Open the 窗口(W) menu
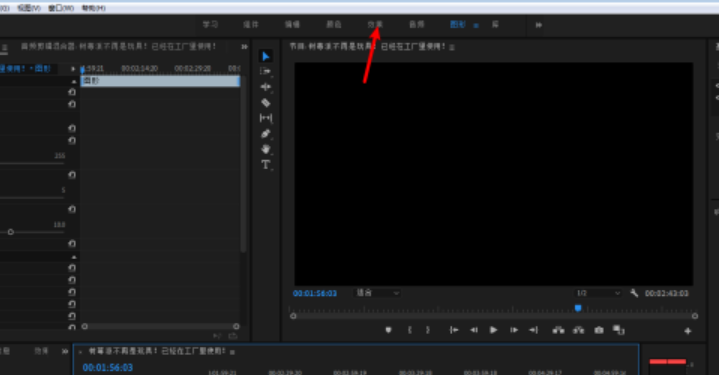The height and width of the screenshot is (375, 719). pyautogui.click(x=61, y=8)
